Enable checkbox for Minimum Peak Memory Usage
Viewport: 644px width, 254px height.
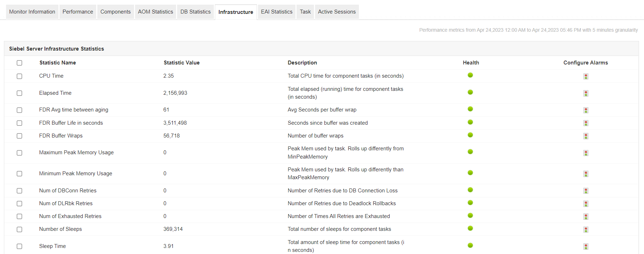(20, 174)
